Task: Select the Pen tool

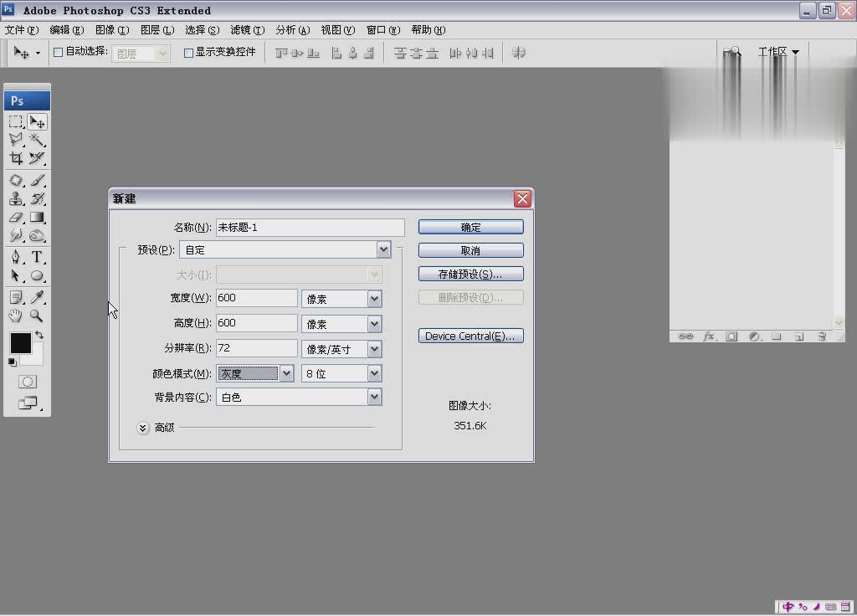Action: pos(16,257)
